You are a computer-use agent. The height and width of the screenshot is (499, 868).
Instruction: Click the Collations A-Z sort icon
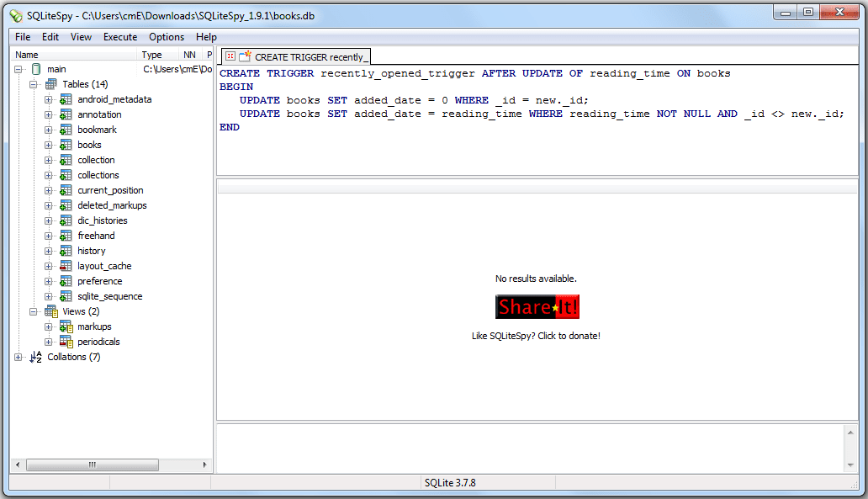click(36, 358)
